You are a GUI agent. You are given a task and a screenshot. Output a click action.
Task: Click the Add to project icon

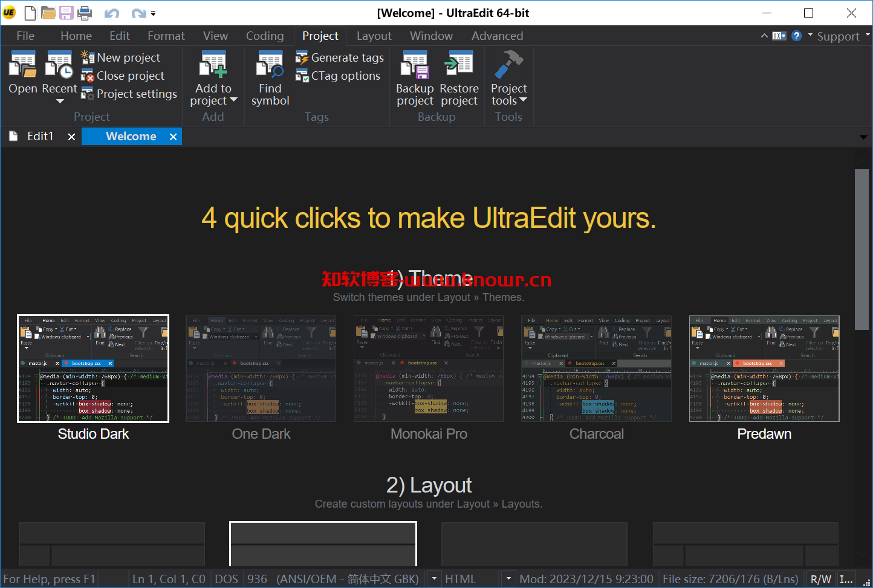point(213,65)
